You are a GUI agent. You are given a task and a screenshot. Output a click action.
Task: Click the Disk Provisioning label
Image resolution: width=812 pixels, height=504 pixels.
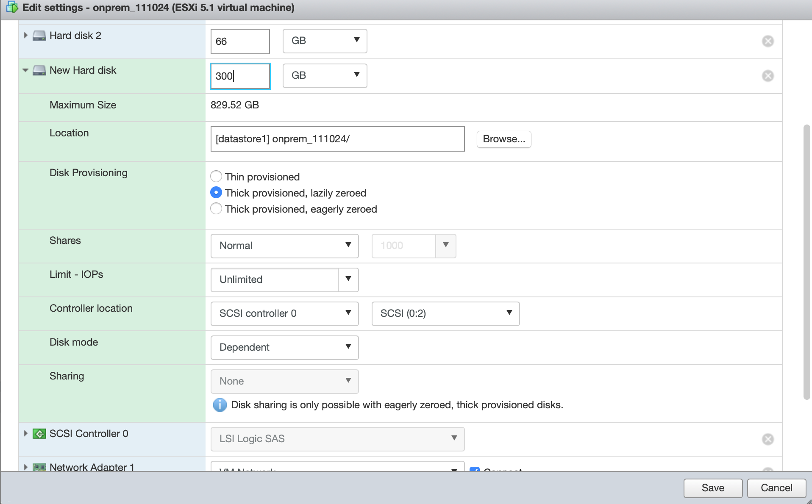click(x=89, y=173)
